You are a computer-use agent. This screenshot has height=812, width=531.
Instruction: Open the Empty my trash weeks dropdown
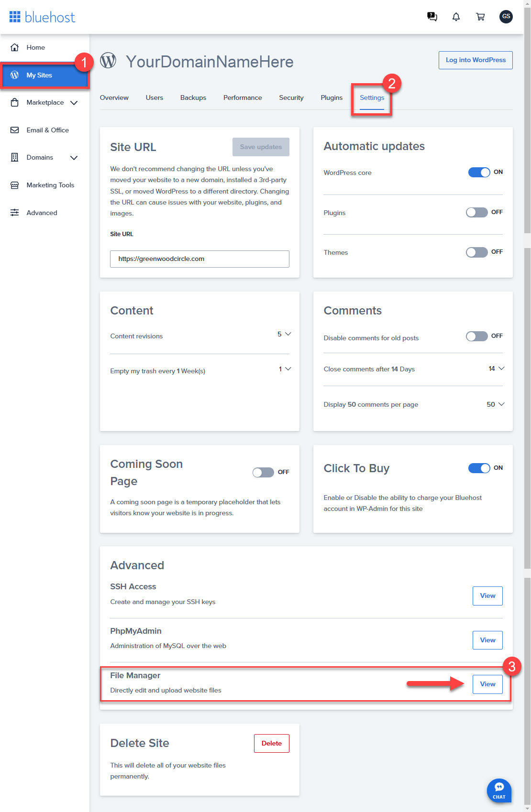click(x=285, y=369)
